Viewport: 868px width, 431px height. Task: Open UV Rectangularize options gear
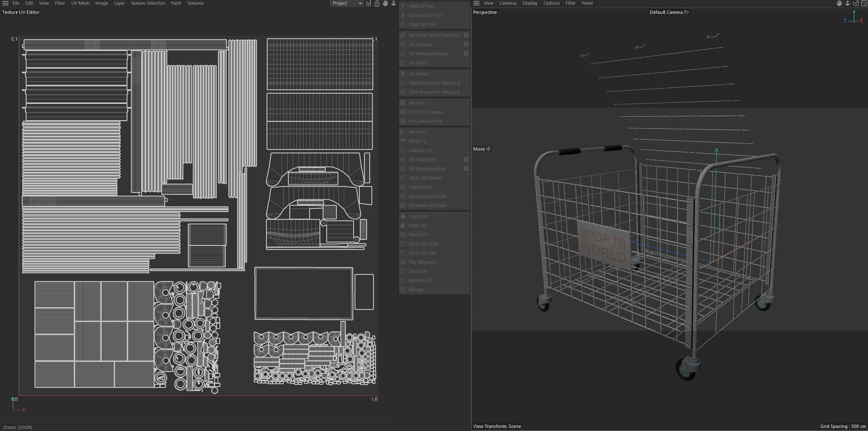[x=466, y=169]
